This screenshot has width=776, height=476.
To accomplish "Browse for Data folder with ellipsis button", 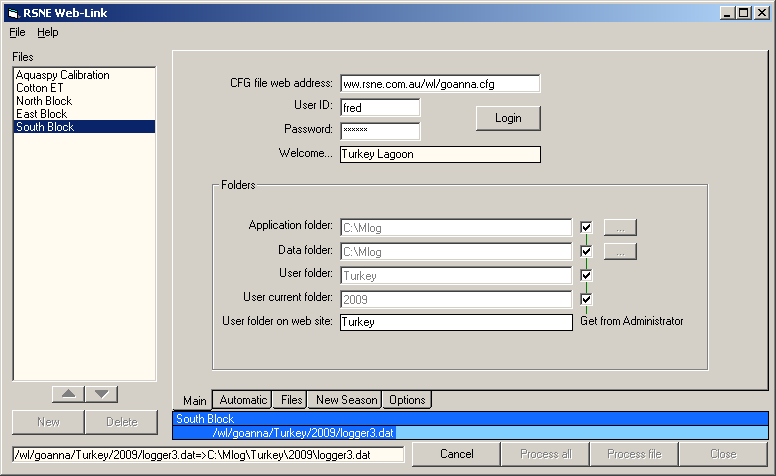I will point(620,252).
